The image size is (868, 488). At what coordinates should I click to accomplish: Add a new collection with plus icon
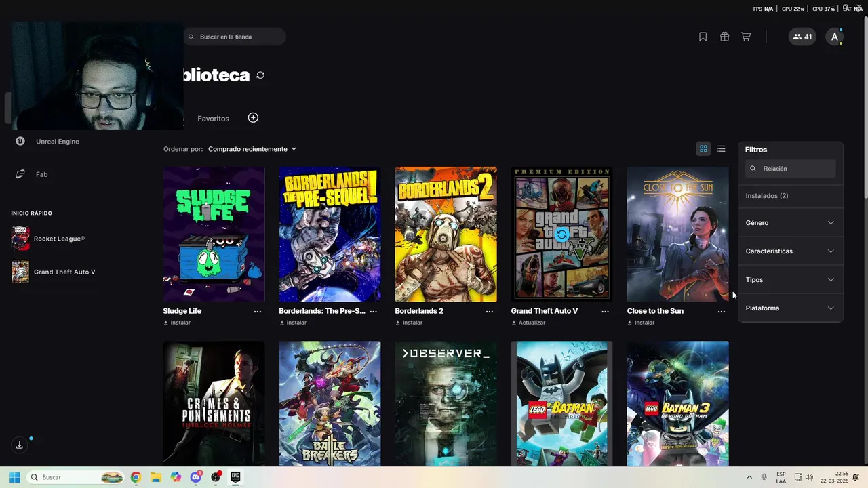(253, 118)
